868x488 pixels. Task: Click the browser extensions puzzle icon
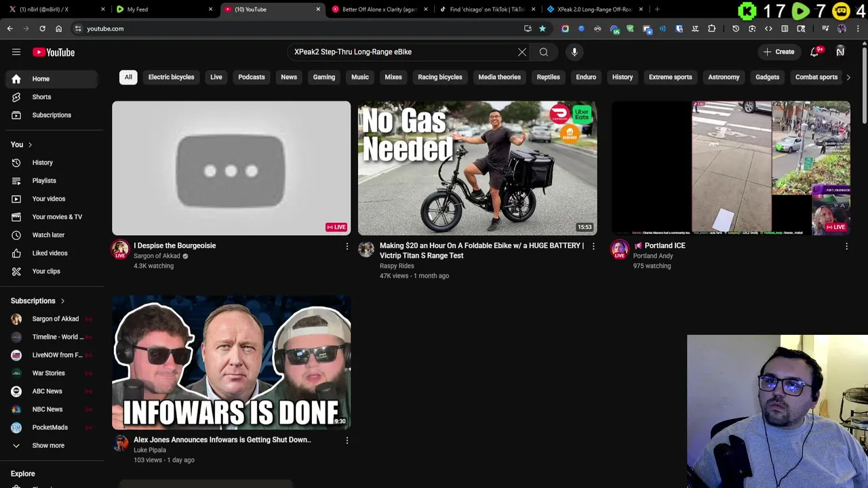pos(711,28)
